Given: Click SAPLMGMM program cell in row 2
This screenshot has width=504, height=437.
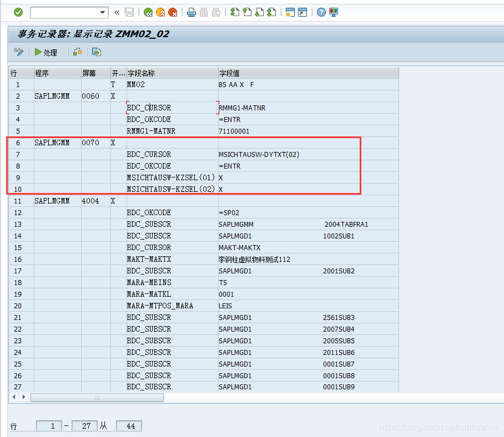Looking at the screenshot, I should (58, 96).
